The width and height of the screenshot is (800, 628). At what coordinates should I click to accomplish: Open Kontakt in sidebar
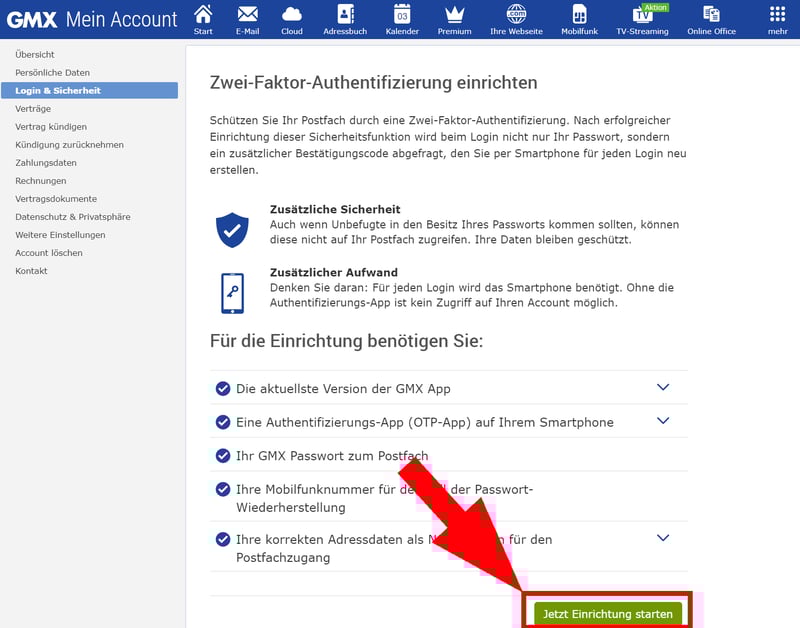pyautogui.click(x=31, y=271)
